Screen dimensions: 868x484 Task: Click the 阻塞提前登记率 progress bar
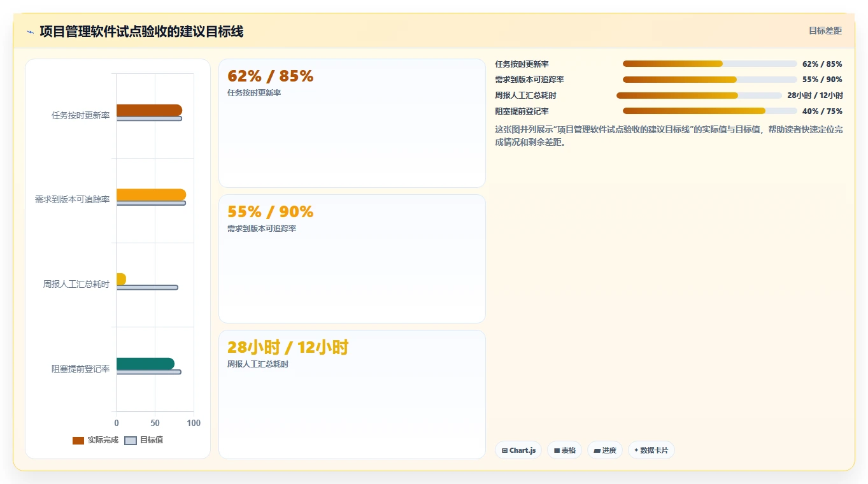[710, 111]
